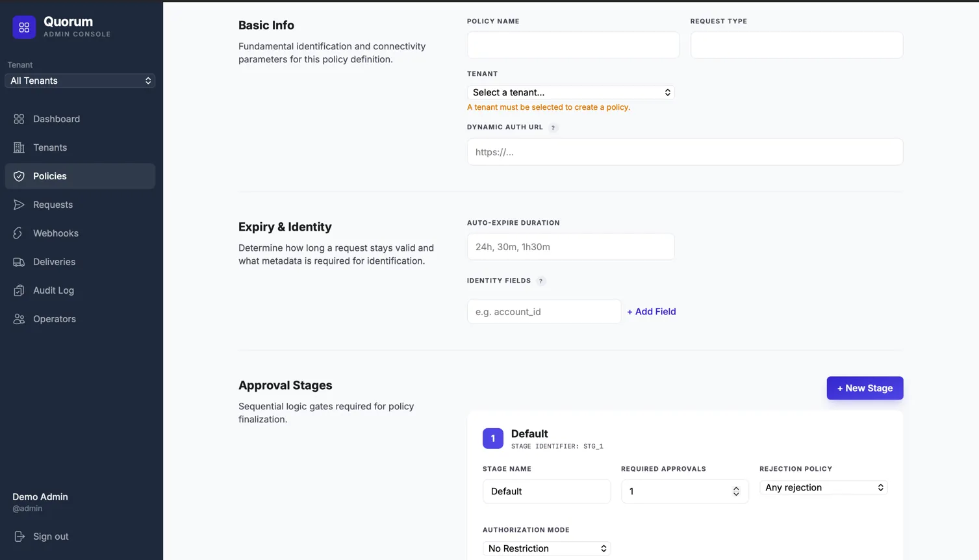
Task: Click the Dashboard grid icon
Action: (x=19, y=119)
